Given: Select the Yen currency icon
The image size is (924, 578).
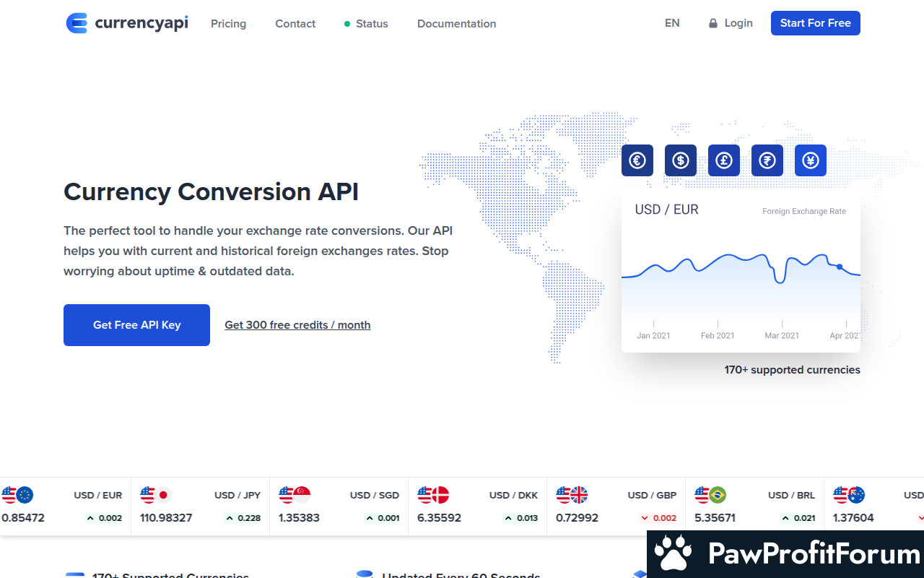Looking at the screenshot, I should tap(811, 160).
